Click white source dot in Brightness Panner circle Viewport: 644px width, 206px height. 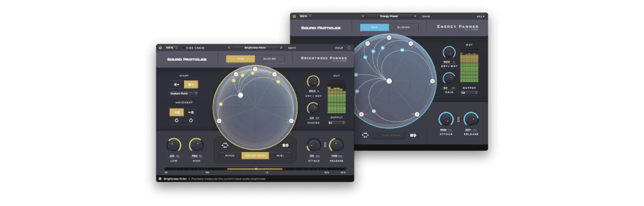coord(241,95)
